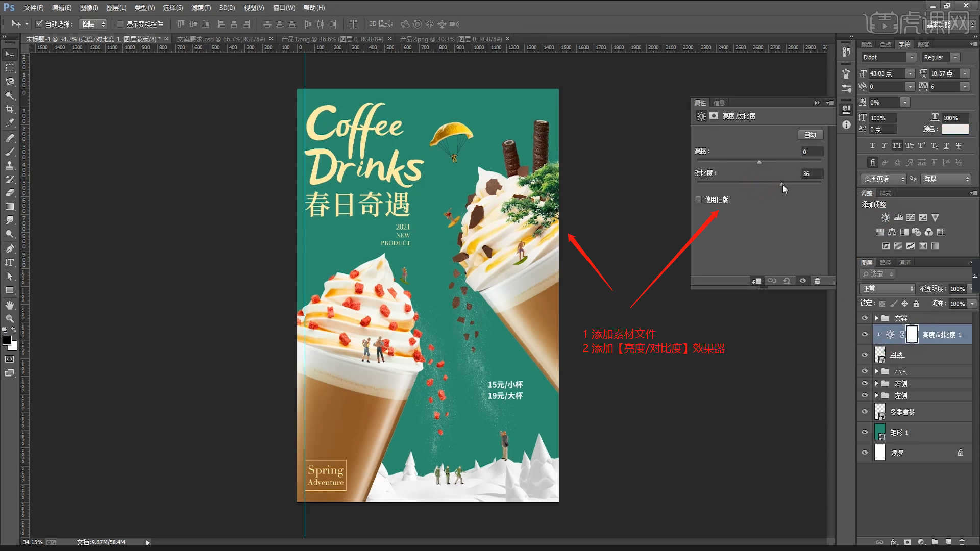Open the 样式 (Styles) tab
Screen dimensions: 980x551
point(886,193)
